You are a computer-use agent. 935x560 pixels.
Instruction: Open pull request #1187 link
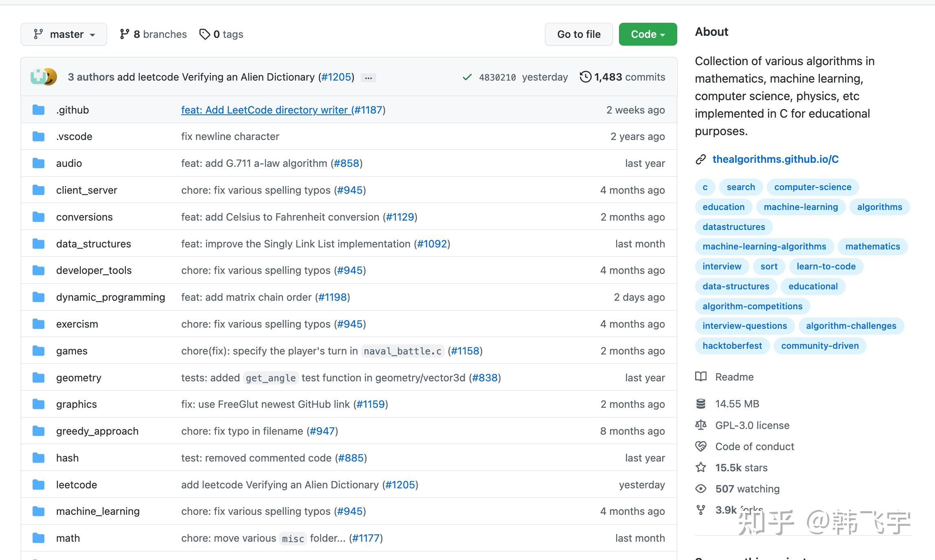point(368,110)
